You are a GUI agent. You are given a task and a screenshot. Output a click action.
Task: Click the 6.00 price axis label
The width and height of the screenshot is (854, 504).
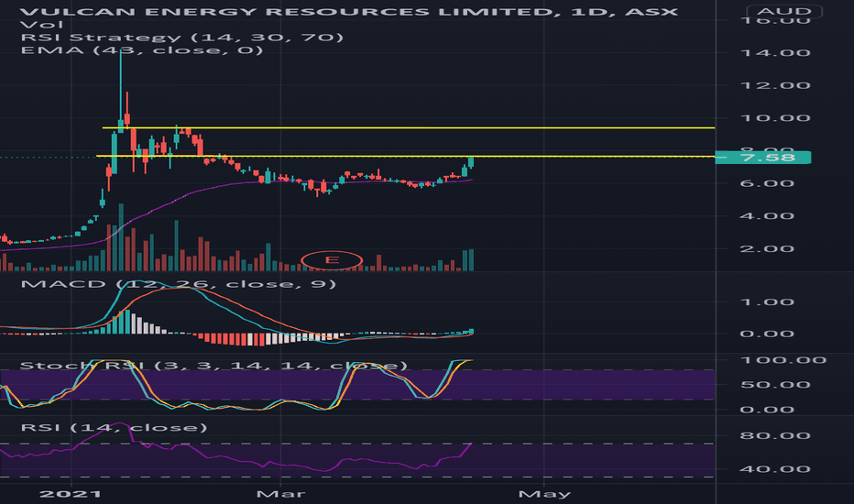tap(767, 183)
